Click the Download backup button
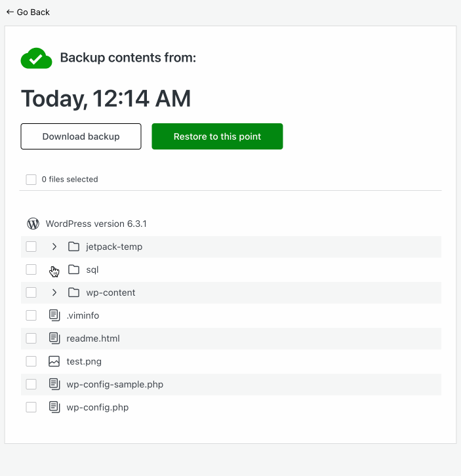Screen dimensions: 461x476 point(81,136)
